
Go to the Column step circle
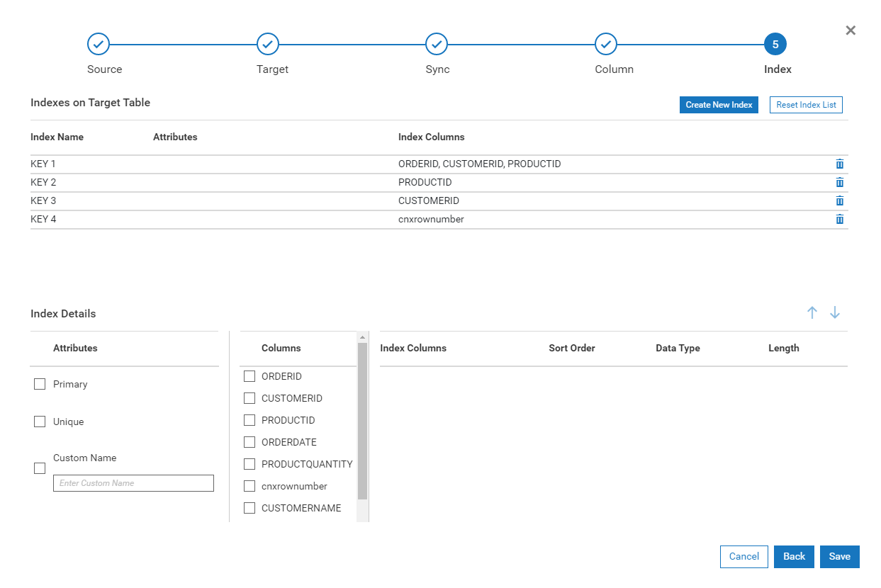coord(606,44)
